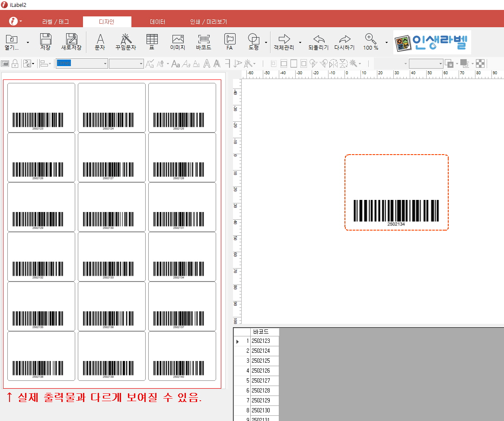This screenshot has height=421, width=504.
Task: Expand the 객체관리 dropdown arrow
Action: point(300,42)
